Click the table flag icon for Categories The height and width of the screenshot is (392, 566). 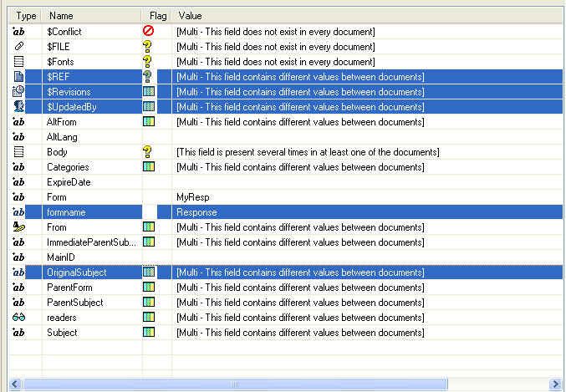(x=148, y=167)
